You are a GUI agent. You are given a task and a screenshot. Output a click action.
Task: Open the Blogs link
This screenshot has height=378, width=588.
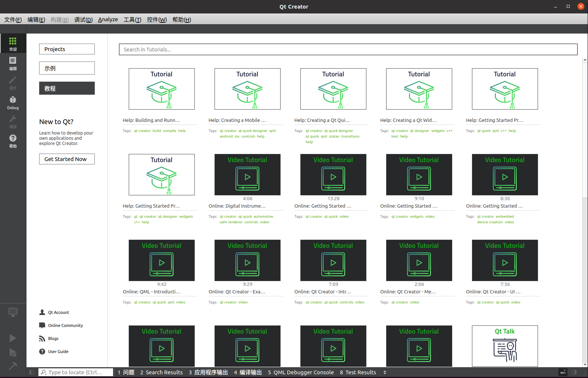pos(53,338)
